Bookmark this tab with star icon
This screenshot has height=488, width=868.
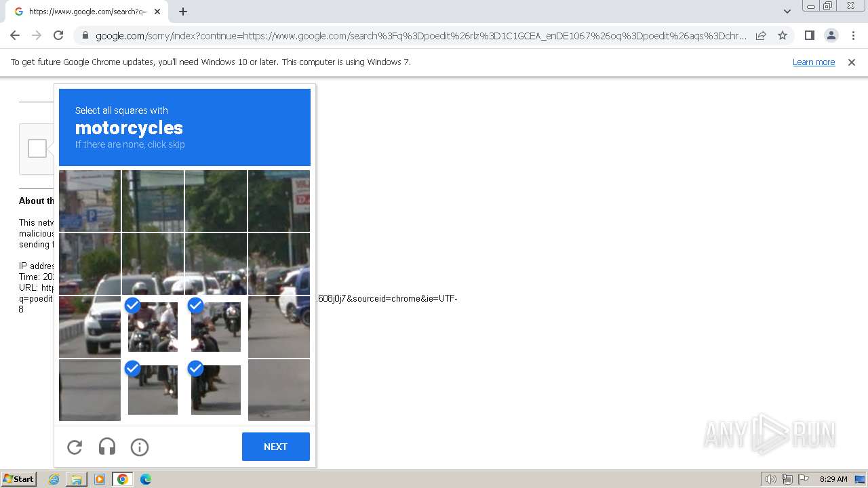783,35
